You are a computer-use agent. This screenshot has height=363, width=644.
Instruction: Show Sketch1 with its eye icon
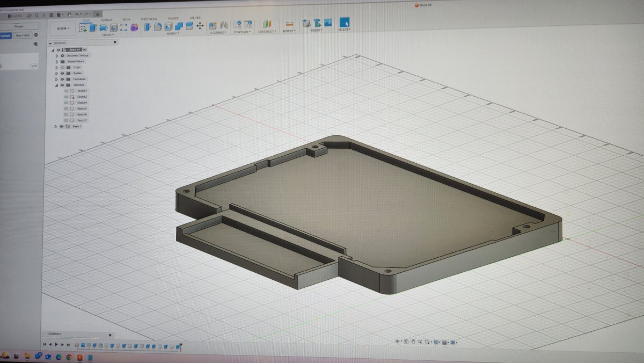click(x=67, y=91)
